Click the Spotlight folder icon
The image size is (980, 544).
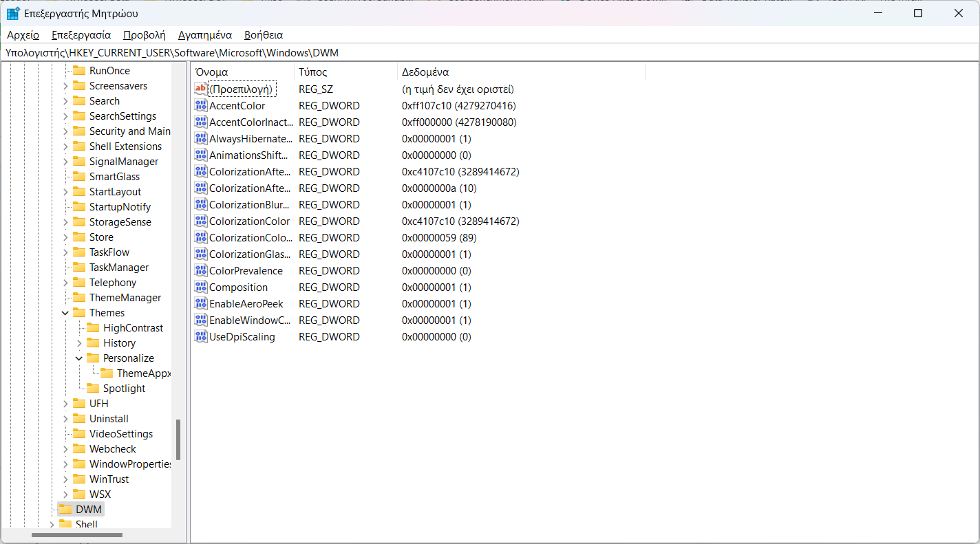coord(92,389)
